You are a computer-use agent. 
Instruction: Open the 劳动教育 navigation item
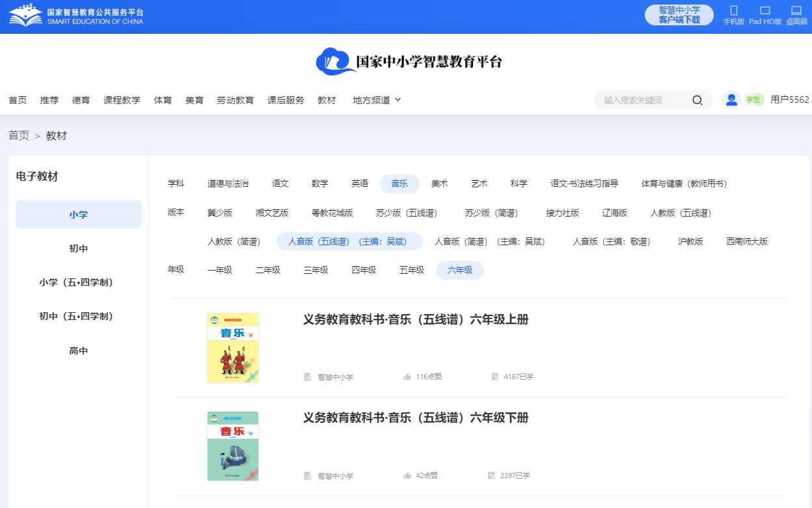point(236,100)
